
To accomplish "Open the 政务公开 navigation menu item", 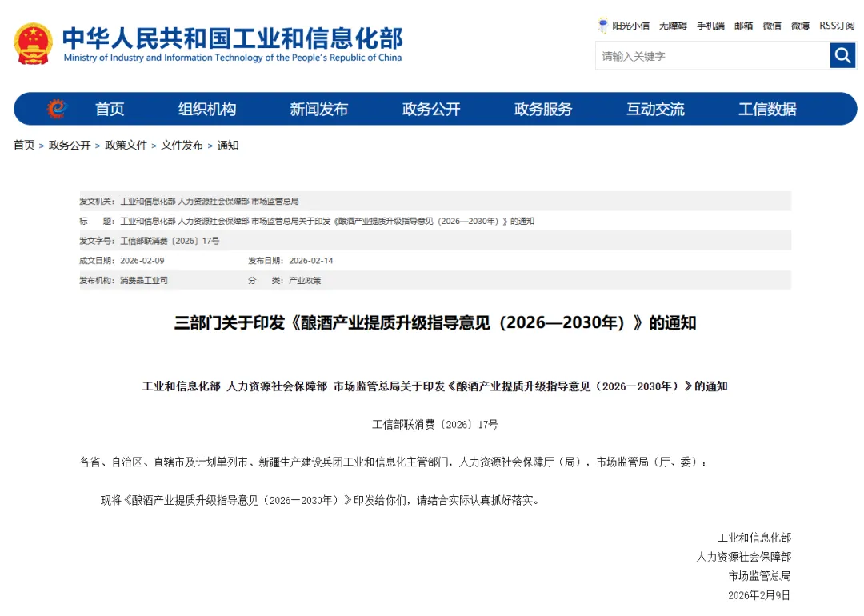I will coord(431,109).
